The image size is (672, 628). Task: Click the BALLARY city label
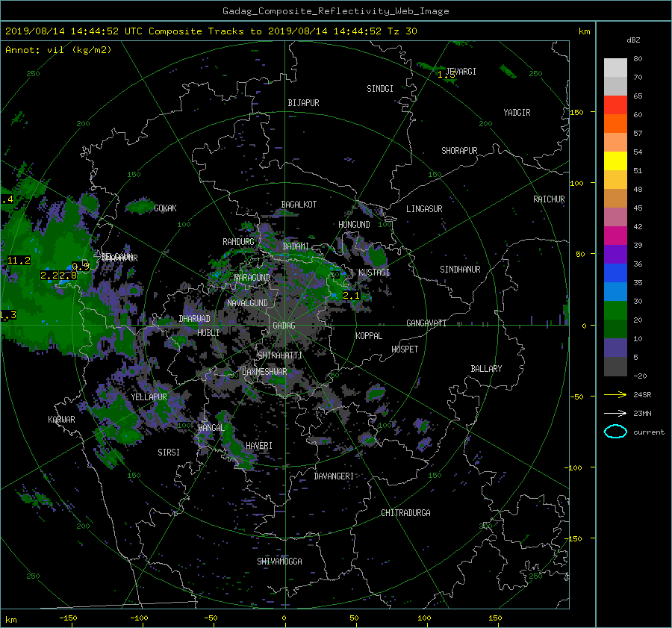486,369
